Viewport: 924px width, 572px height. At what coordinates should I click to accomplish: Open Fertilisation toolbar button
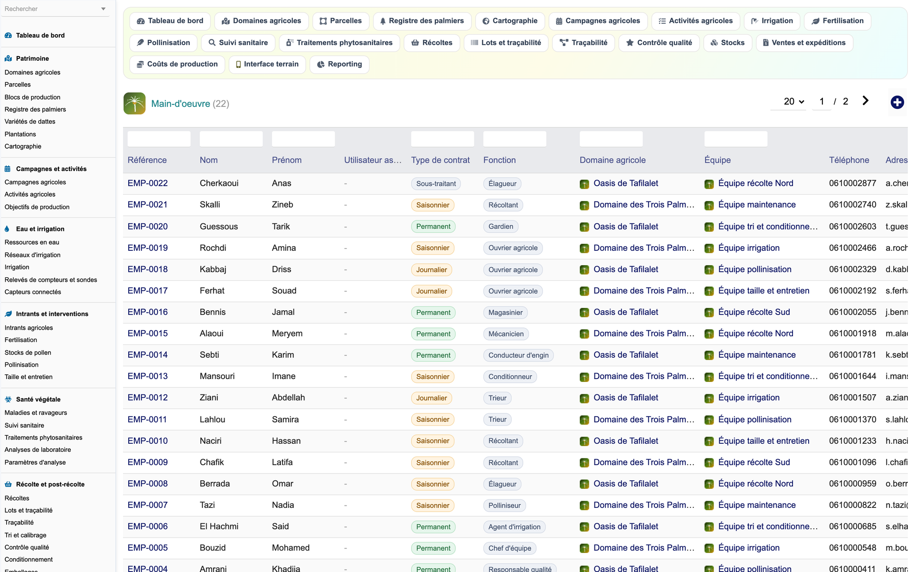pyautogui.click(x=838, y=21)
